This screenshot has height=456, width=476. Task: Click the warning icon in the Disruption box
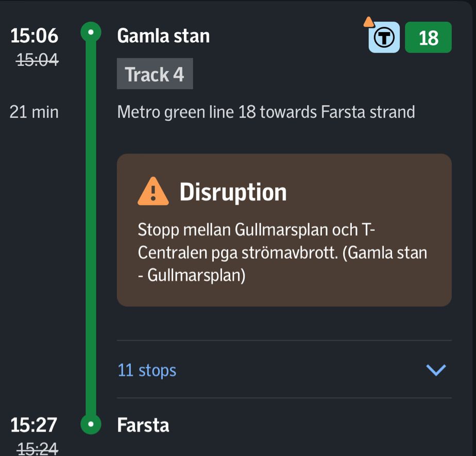coord(154,191)
